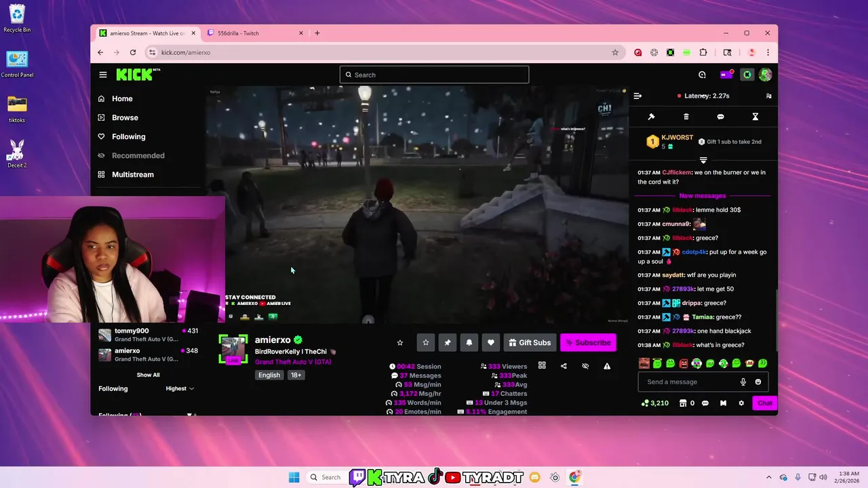Open Following in the sidebar

coord(128,136)
